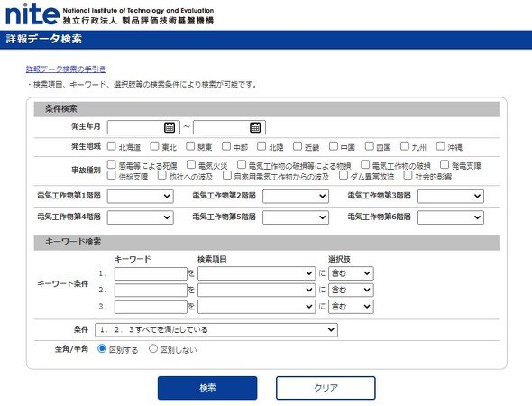This screenshot has width=532, height=406.
Task: Open 検索項目 dropdown for keyword 1
Action: (256, 273)
